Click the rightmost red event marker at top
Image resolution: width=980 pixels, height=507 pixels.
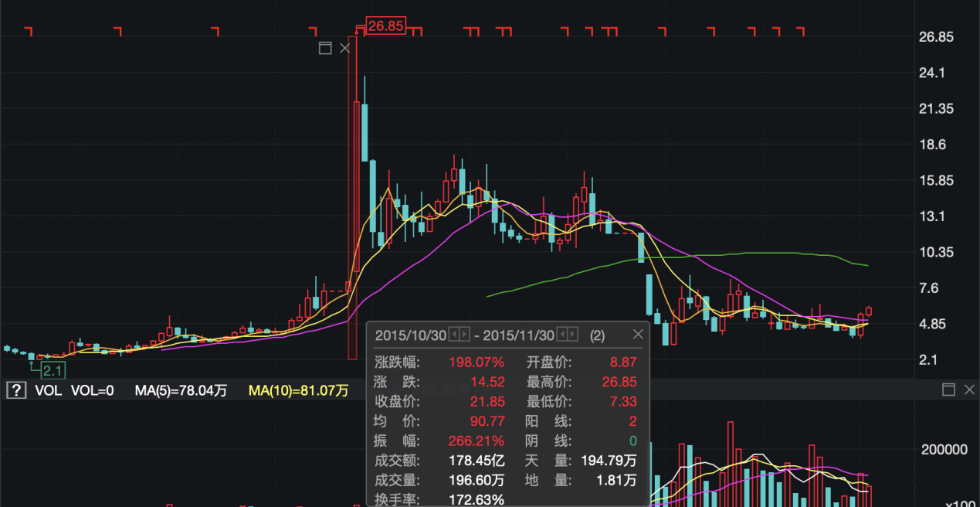(800, 31)
